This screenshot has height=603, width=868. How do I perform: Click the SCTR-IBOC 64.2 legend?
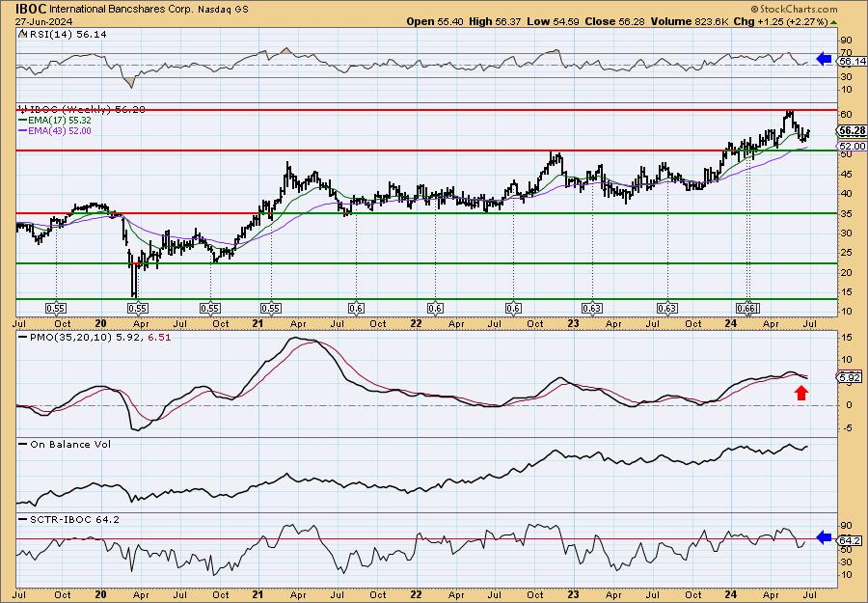coord(69,520)
